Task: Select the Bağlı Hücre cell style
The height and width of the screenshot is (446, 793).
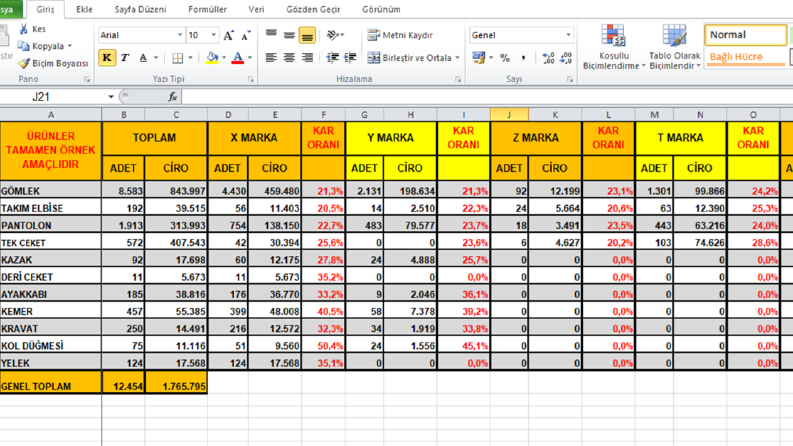Action: click(x=745, y=57)
